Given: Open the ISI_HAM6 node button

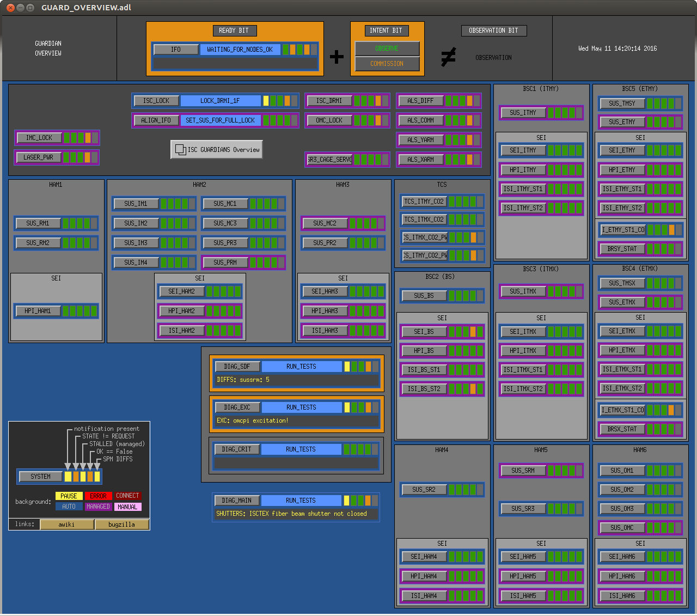Looking at the screenshot, I should tap(622, 596).
